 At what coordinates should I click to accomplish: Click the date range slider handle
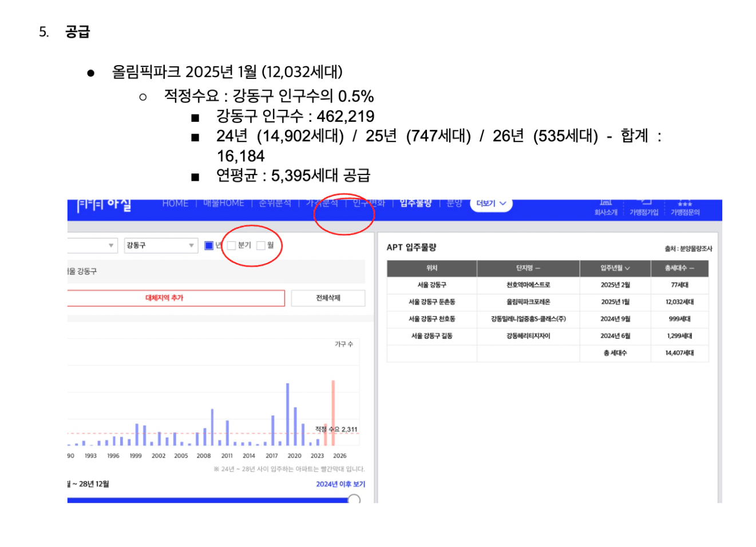tap(354, 500)
